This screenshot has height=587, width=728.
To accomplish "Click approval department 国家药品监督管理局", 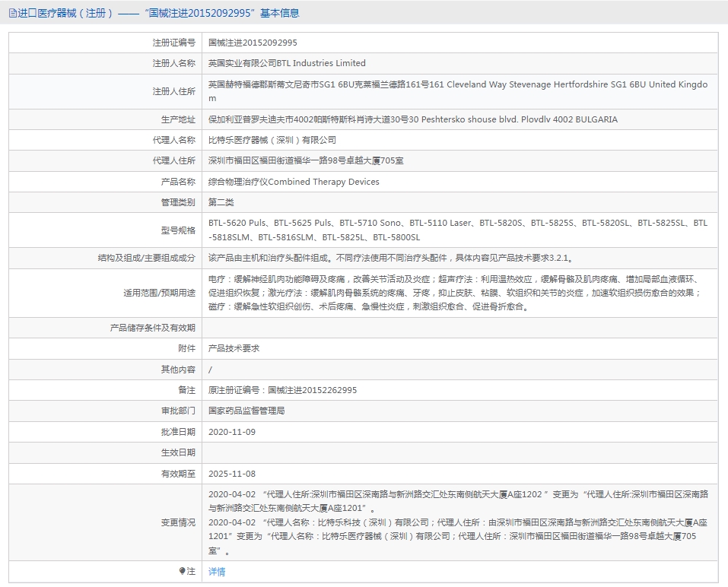I will point(246,411).
